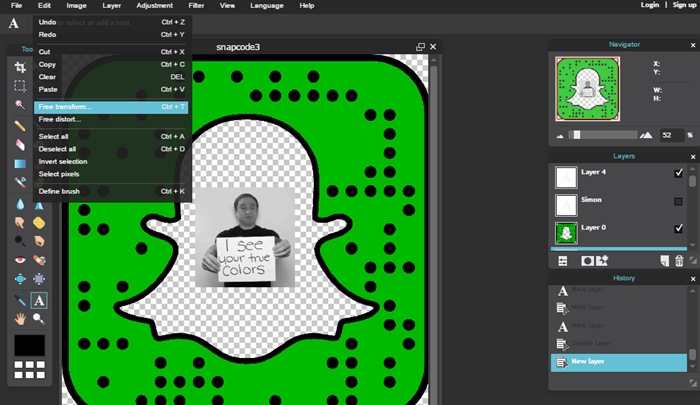Click the History panel scroll-up arrow

pos(692,290)
